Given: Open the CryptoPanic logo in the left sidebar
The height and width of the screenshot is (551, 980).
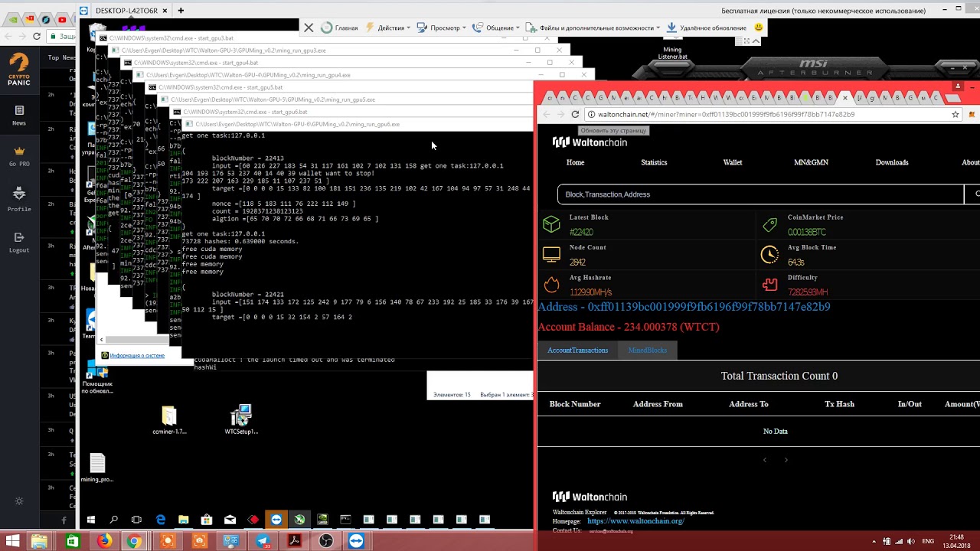Looking at the screenshot, I should pos(19,69).
